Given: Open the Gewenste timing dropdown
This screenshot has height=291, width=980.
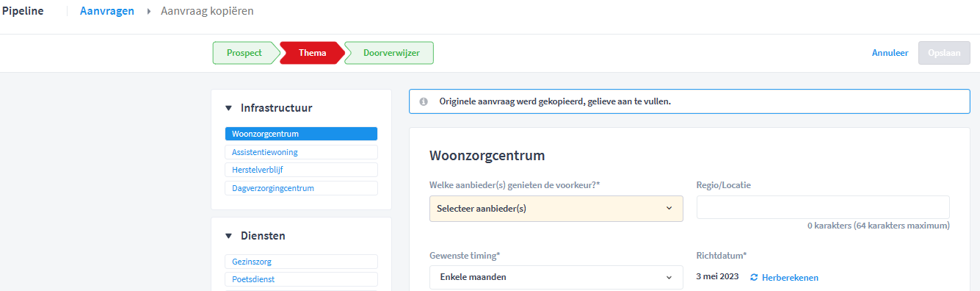Looking at the screenshot, I should (x=556, y=278).
